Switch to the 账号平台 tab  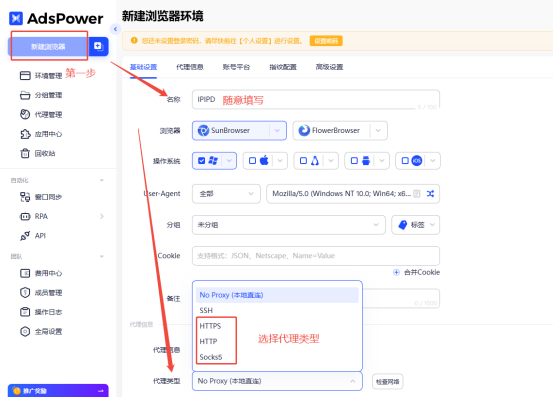[x=236, y=67]
